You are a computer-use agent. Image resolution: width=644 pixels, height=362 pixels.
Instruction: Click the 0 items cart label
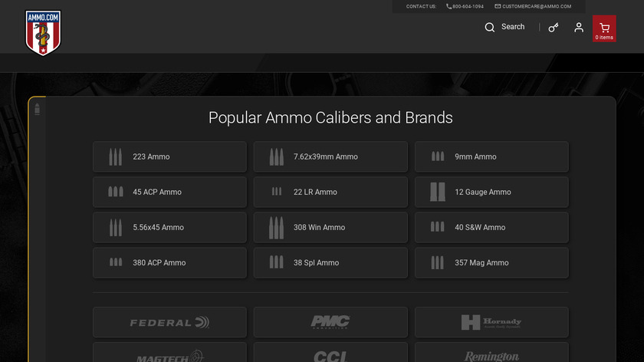click(604, 38)
